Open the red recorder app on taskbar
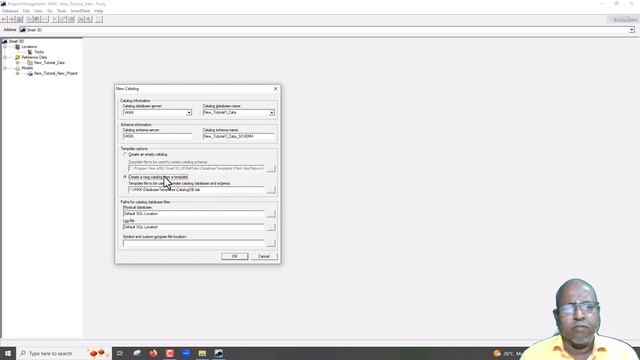Viewport: 640px width, 360px height. [170, 353]
